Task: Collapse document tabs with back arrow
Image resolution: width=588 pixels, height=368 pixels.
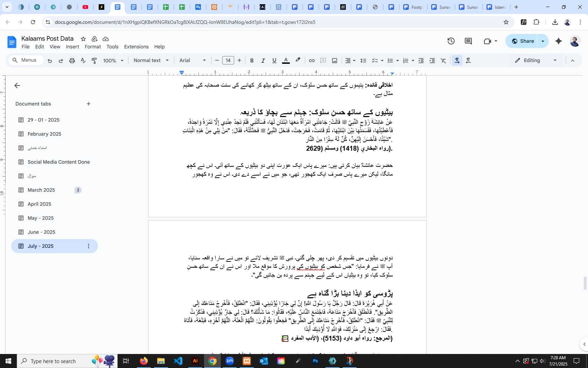Action: tap(17, 86)
